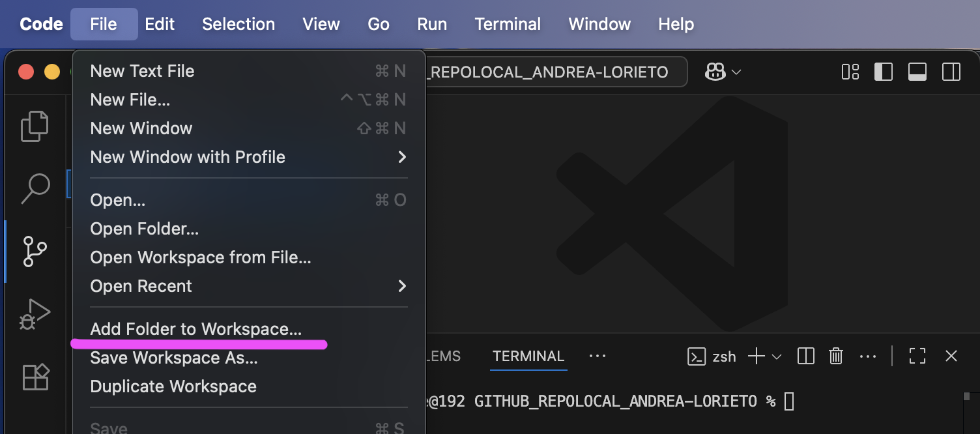The width and height of the screenshot is (980, 434).
Task: Open the Explorer view in activity bar
Action: tap(35, 126)
